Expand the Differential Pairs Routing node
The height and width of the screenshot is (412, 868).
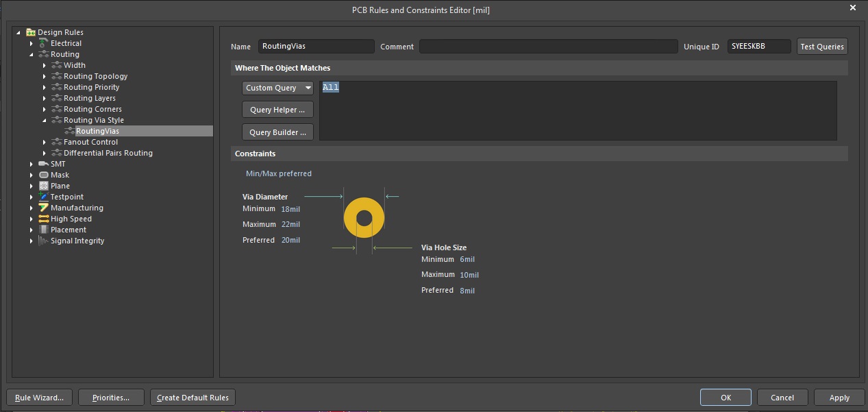(x=45, y=153)
